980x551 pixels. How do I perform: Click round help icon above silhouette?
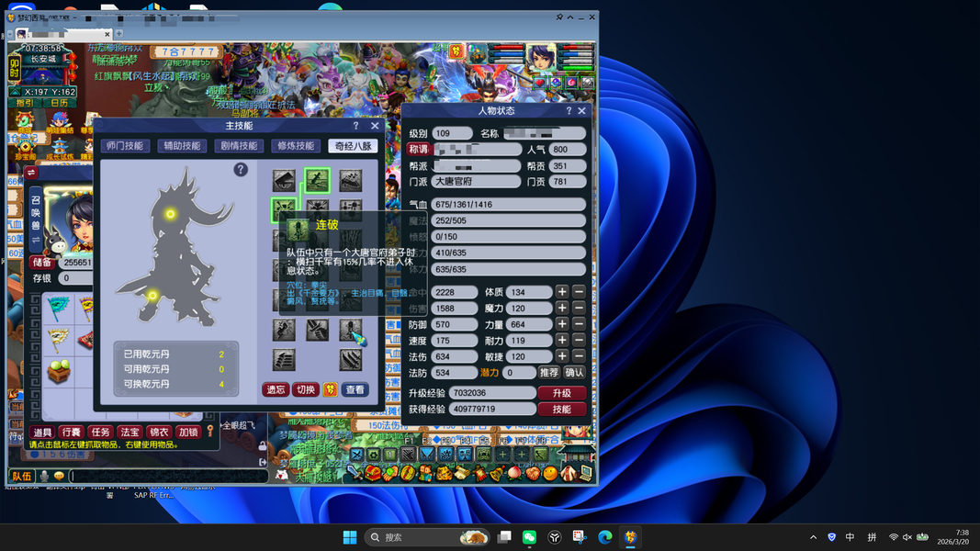pyautogui.click(x=241, y=169)
